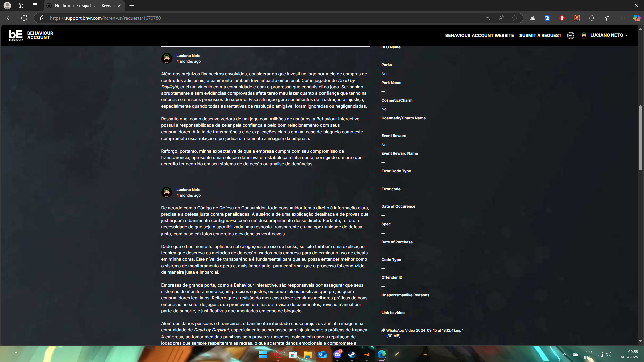Click the avatar on the first Luciano Neto comment
The image size is (644, 362).
pos(167,58)
